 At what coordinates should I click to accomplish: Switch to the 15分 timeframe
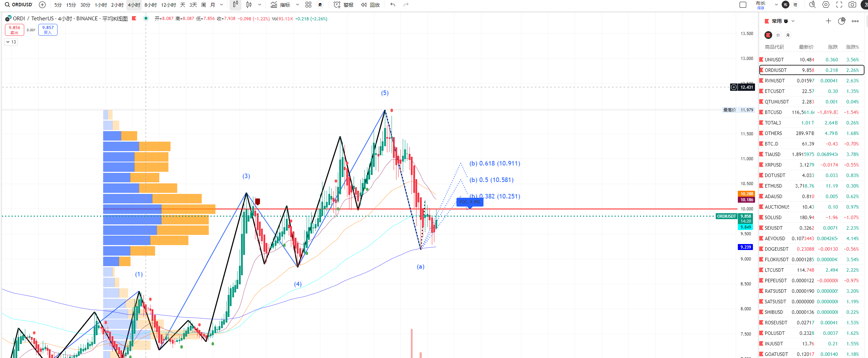pos(71,5)
